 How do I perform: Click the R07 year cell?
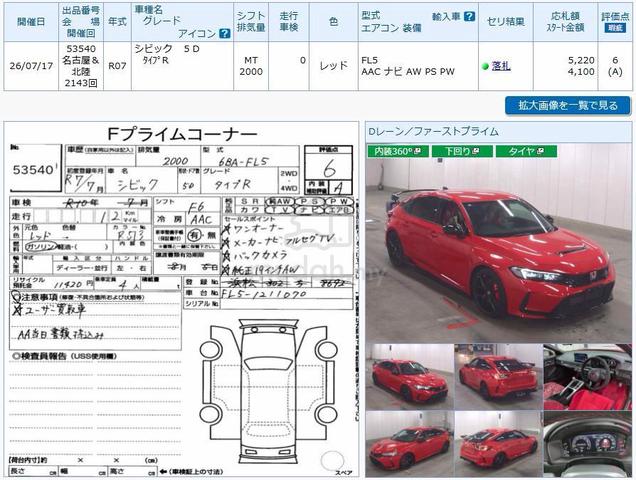tap(117, 66)
